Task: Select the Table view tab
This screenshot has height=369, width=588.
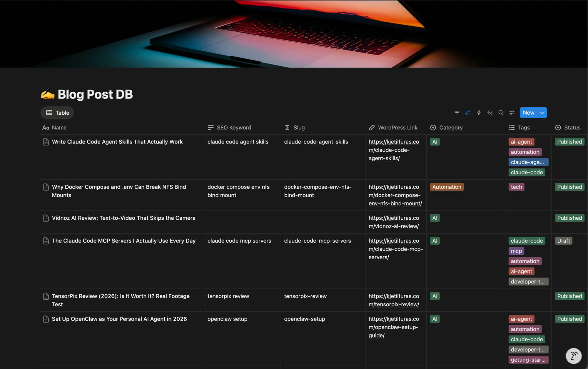Action: point(57,113)
